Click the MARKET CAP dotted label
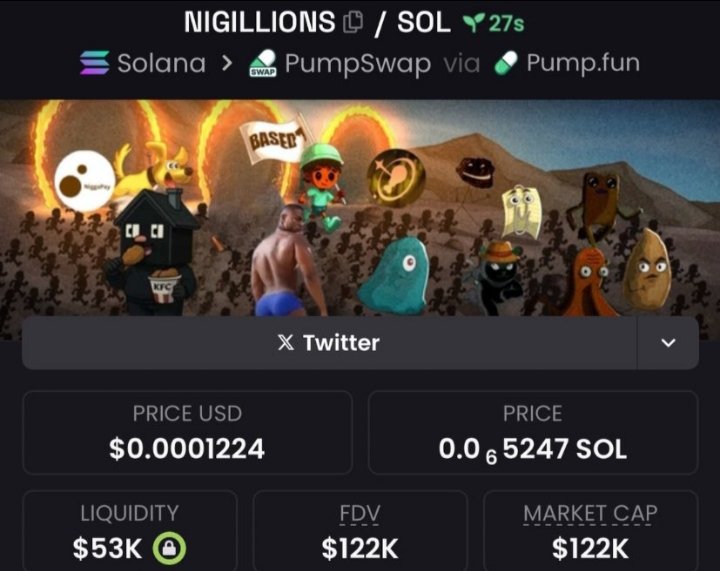Image resolution: width=720 pixels, height=571 pixels. pyautogui.click(x=591, y=513)
